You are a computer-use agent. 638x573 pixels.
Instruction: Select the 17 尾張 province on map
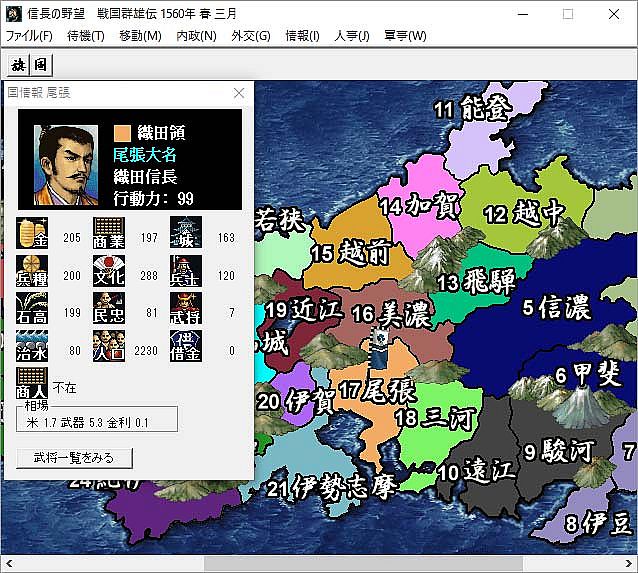tap(377, 391)
